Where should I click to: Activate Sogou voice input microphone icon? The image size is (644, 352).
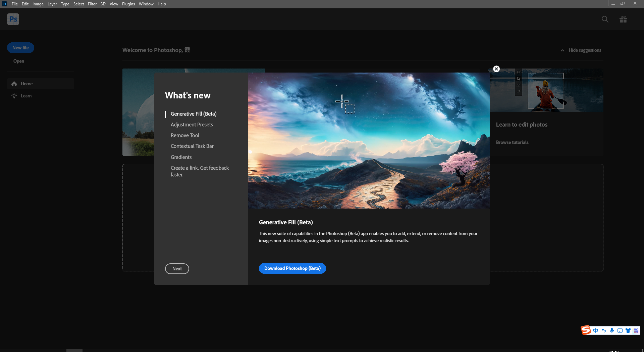tap(612, 331)
